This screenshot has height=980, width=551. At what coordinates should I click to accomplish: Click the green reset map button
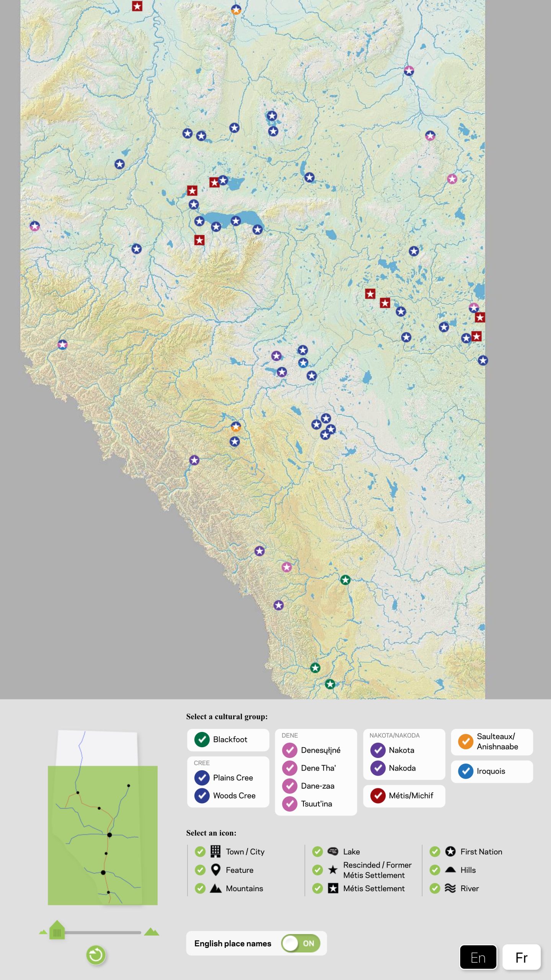click(x=96, y=955)
